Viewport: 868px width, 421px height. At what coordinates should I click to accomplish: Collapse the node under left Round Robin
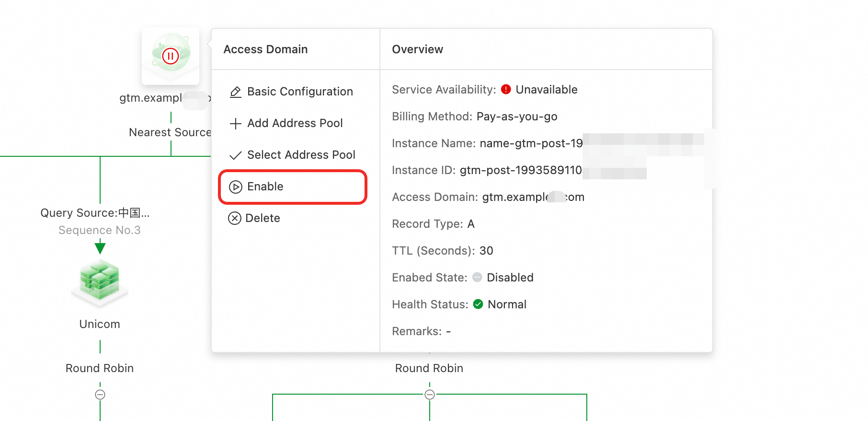tap(100, 395)
